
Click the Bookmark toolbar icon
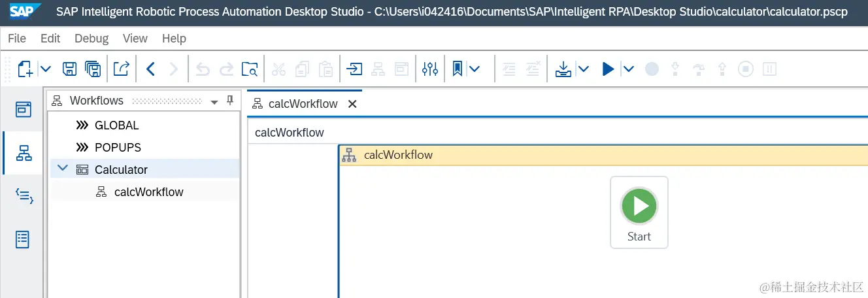[458, 69]
